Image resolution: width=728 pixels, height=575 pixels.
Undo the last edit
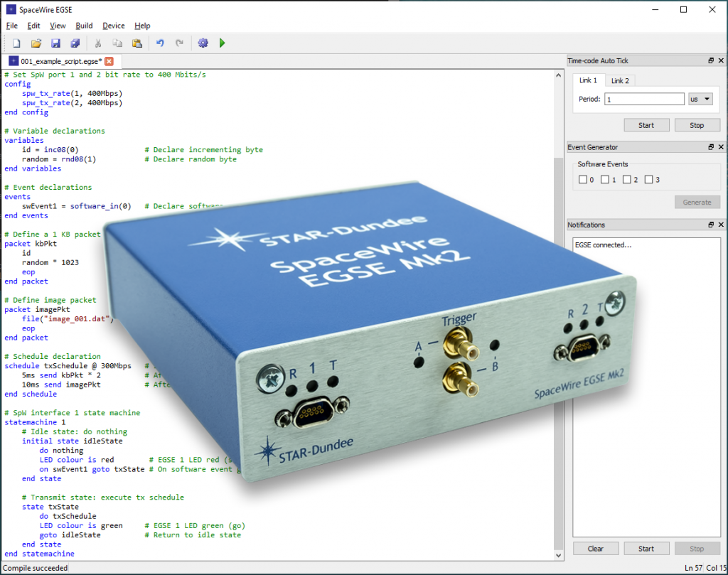click(x=160, y=43)
